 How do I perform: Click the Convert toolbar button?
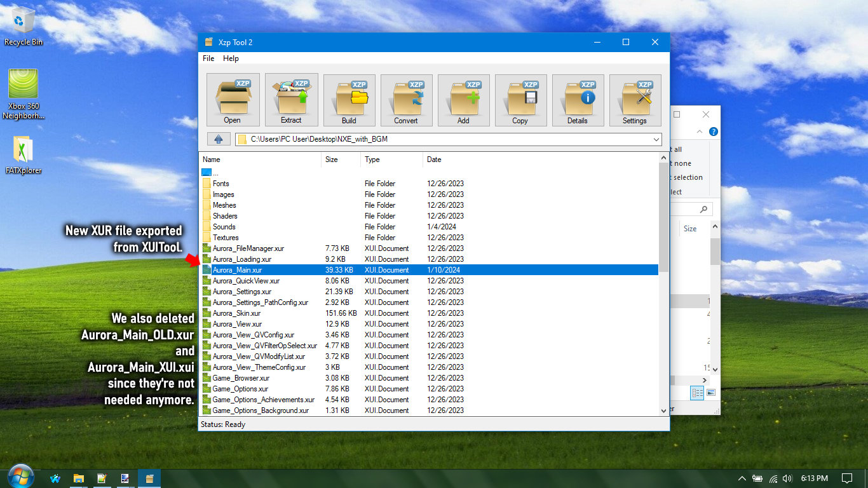coord(406,100)
